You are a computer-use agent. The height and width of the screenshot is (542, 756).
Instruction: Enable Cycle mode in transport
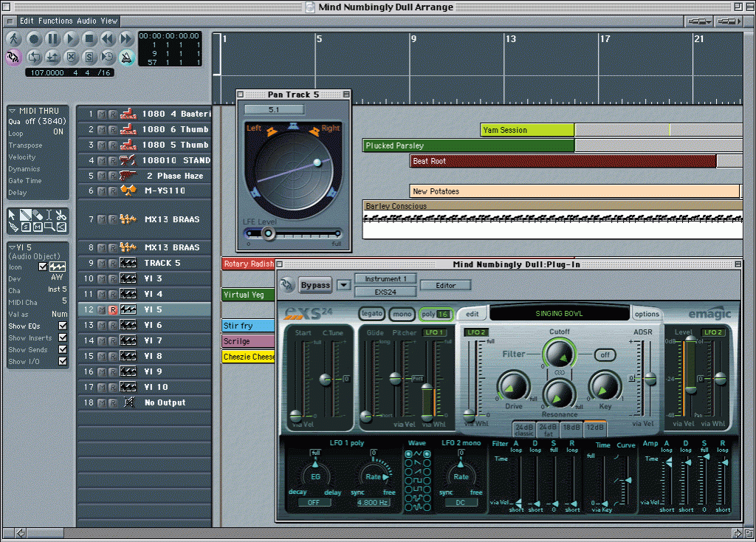pyautogui.click(x=34, y=57)
